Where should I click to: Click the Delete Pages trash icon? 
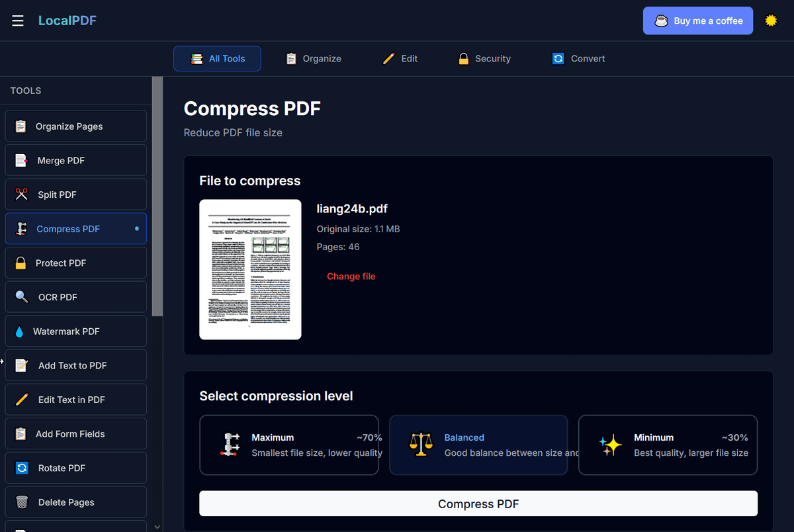[22, 502]
